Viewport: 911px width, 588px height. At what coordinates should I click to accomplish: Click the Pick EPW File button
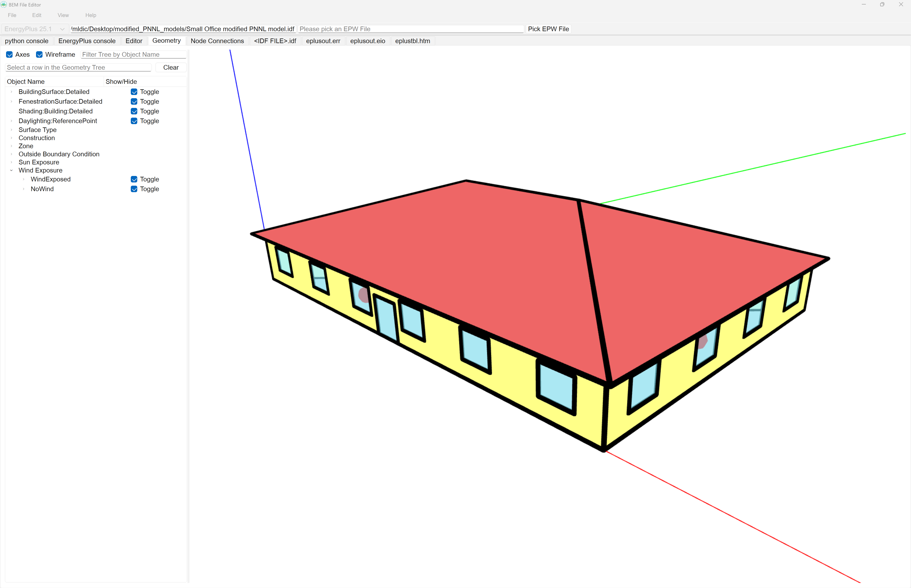pyautogui.click(x=548, y=29)
